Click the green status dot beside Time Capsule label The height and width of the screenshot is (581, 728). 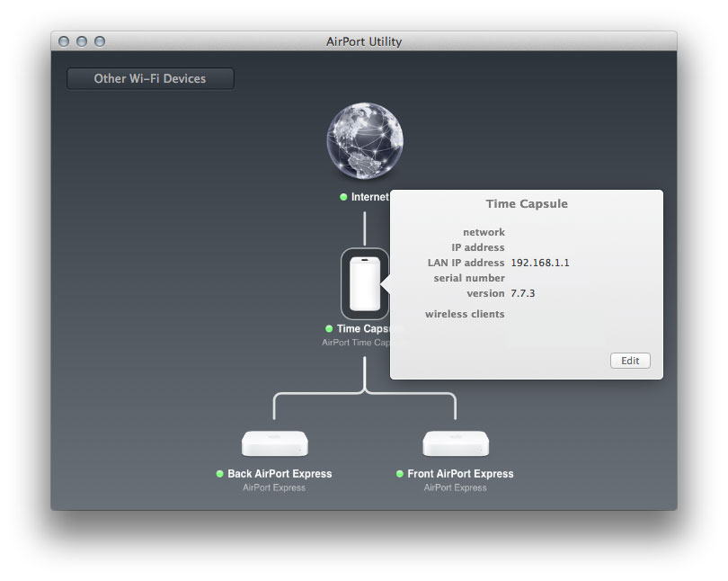329,329
